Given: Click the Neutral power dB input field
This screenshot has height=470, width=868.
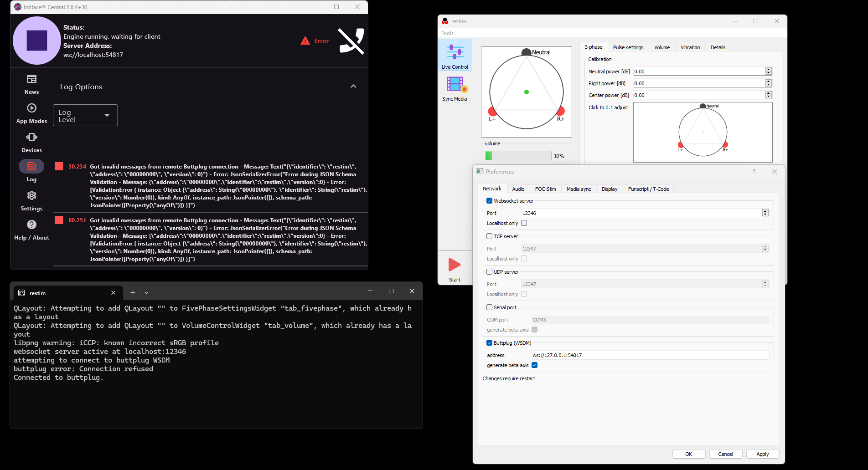Looking at the screenshot, I should [x=699, y=72].
